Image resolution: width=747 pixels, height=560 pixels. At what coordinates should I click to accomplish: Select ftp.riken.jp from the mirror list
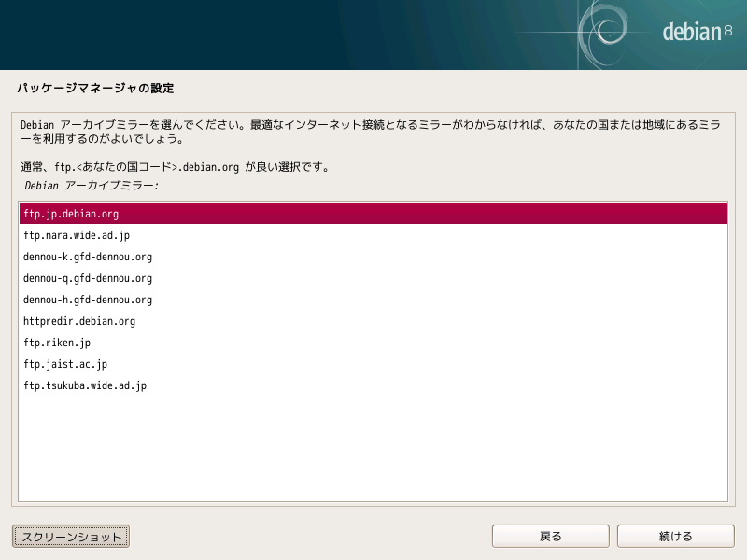tap(57, 343)
